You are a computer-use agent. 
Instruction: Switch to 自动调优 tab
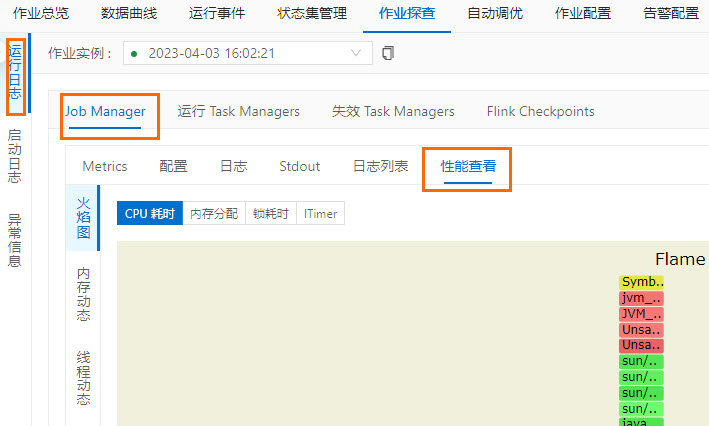[495, 14]
